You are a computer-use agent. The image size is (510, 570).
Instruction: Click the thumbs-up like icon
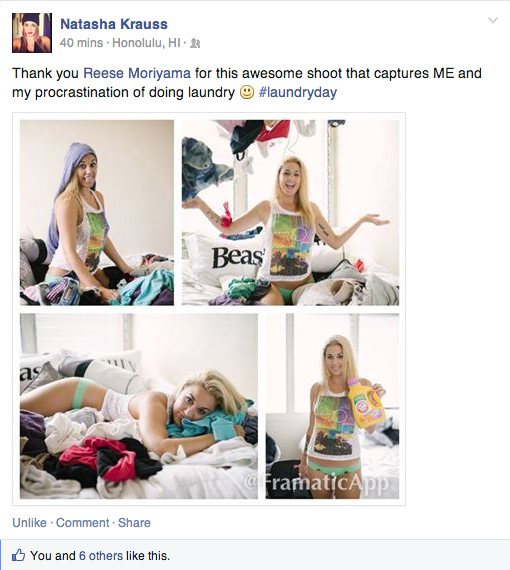pyautogui.click(x=19, y=555)
